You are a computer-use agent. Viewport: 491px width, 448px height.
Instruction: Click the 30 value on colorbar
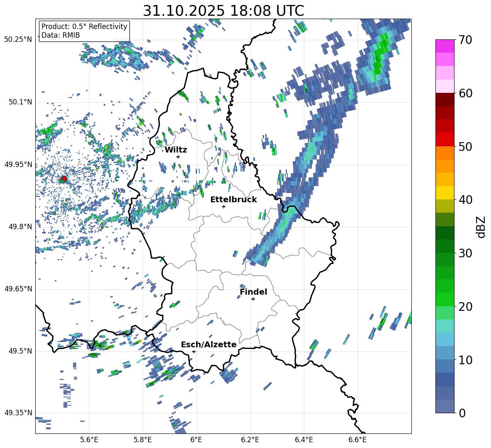click(x=466, y=253)
